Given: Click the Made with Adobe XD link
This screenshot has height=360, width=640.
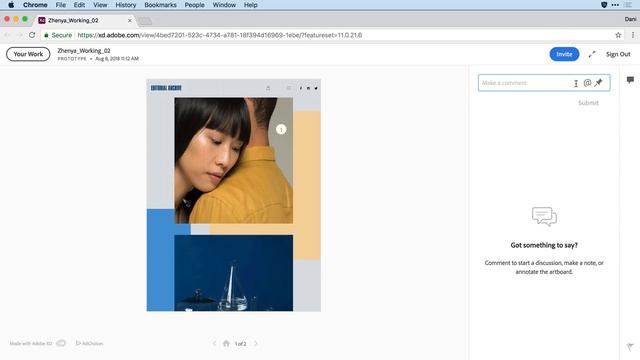Looking at the screenshot, I should 31,343.
